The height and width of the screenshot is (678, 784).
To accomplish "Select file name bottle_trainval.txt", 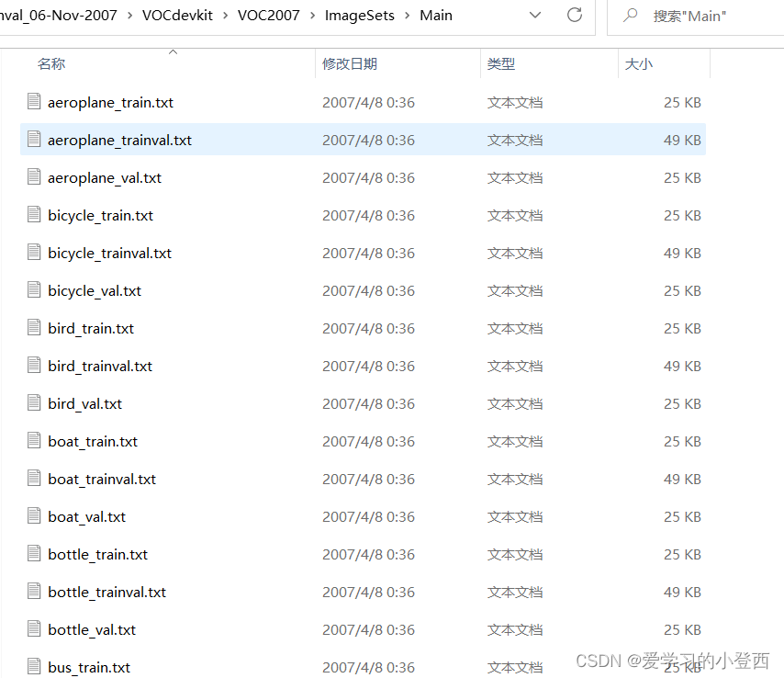I will (x=107, y=593).
